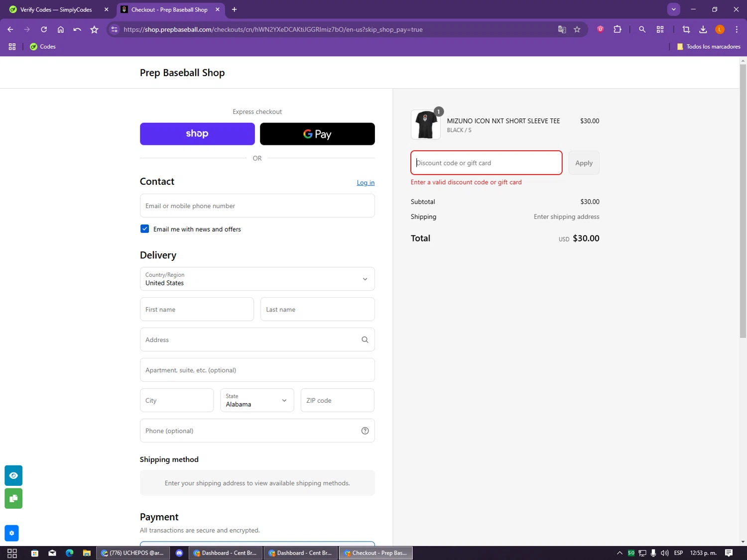Click the phone field help question icon
Viewport: 747px width, 560px height.
365,431
